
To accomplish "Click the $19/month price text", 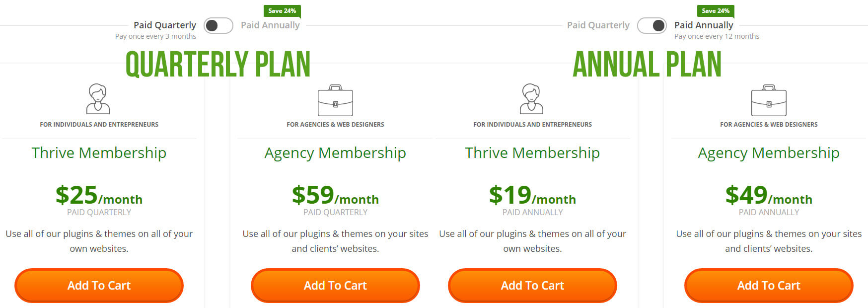I will [532, 195].
